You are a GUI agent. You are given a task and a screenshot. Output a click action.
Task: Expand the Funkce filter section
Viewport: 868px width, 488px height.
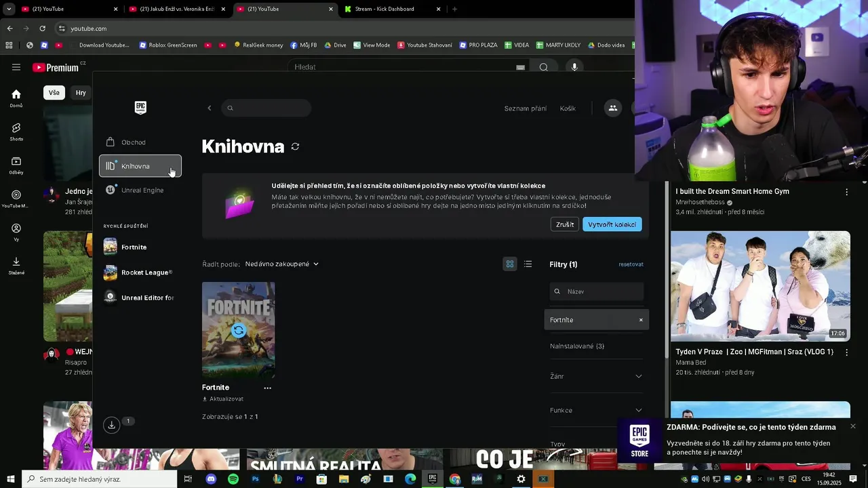(x=596, y=410)
